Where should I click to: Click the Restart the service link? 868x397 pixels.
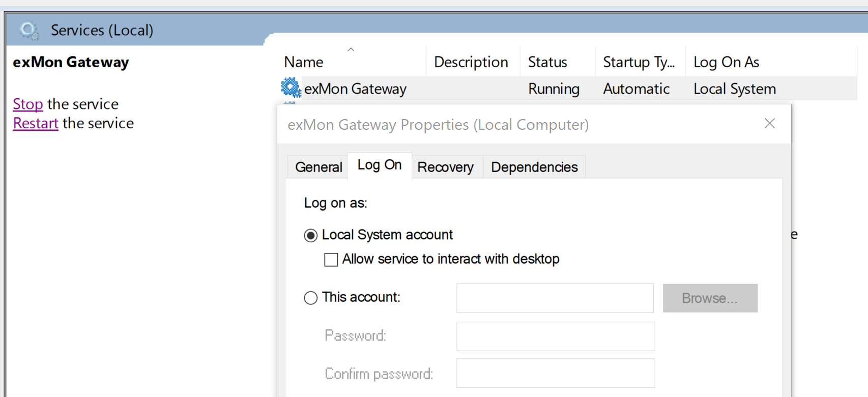point(36,123)
